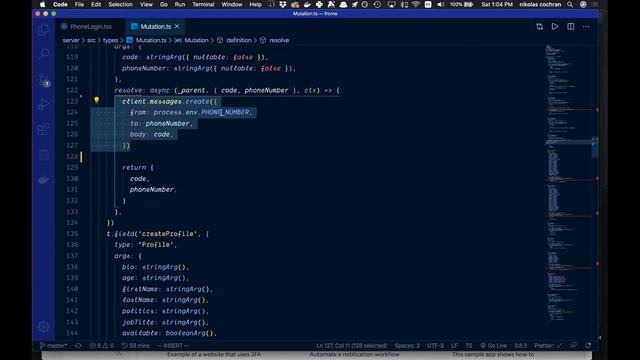
Task: Click the UTF-8 encoding indicator
Action: (x=435, y=346)
